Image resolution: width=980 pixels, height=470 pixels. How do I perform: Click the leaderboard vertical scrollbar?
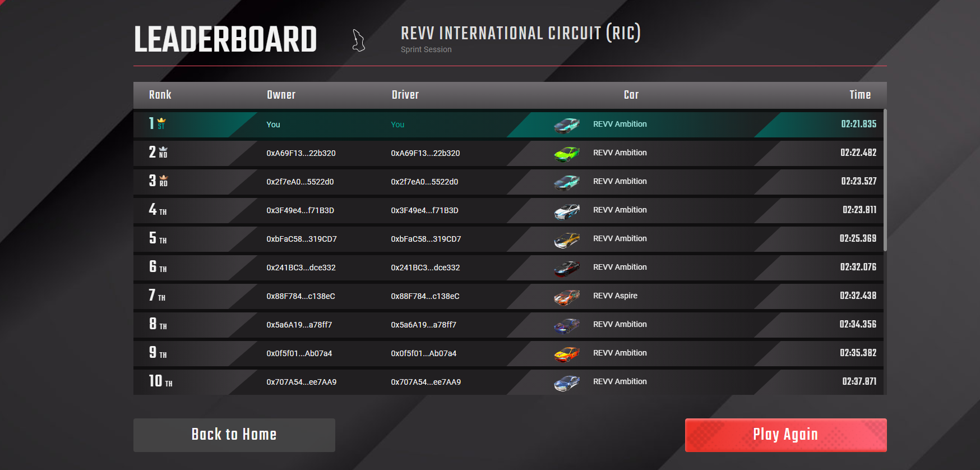(x=885, y=181)
